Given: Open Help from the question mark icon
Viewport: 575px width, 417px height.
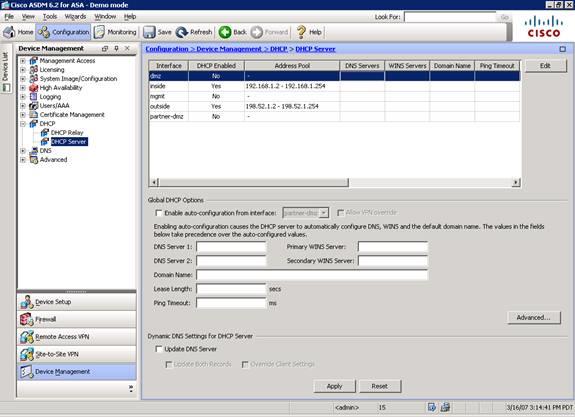Looking at the screenshot, I should [301, 32].
